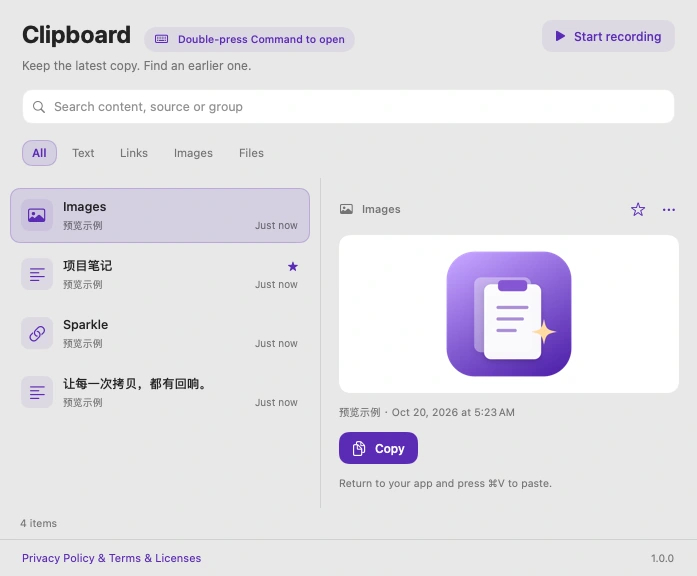Switch to the Text filter tab
The height and width of the screenshot is (576, 697).
(83, 153)
